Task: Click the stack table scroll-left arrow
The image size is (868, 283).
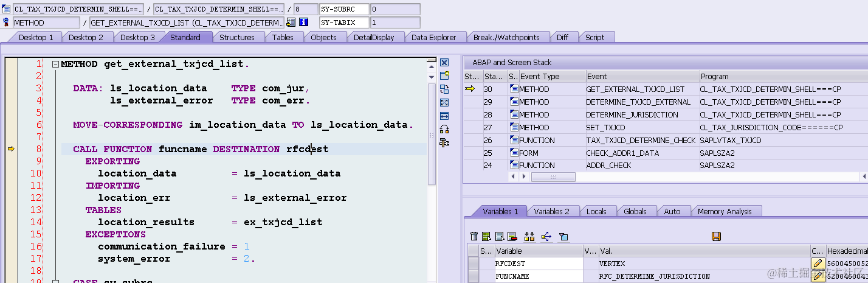Action: click(x=514, y=176)
